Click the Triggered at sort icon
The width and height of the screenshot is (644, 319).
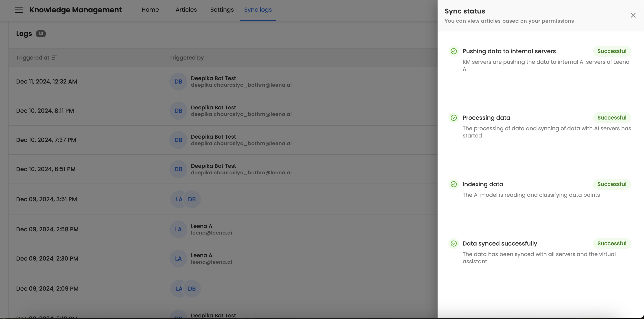(54, 58)
